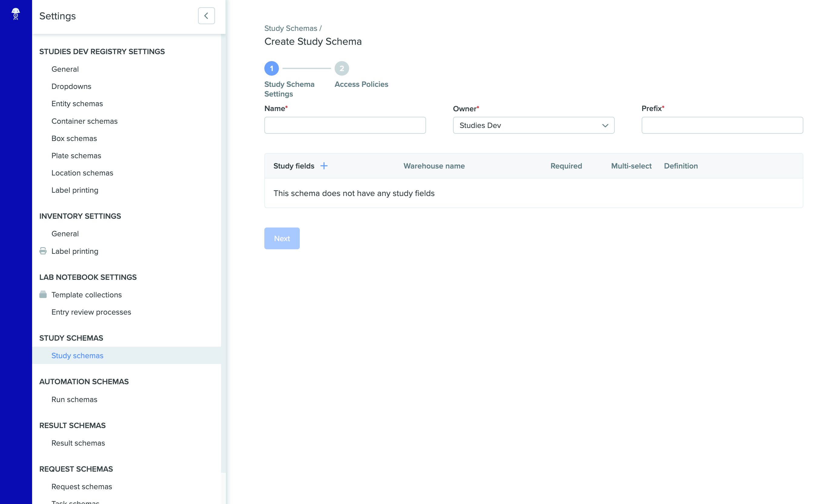Add a study field with the plus icon
Image resolution: width=840 pixels, height=504 pixels.
pyautogui.click(x=324, y=166)
